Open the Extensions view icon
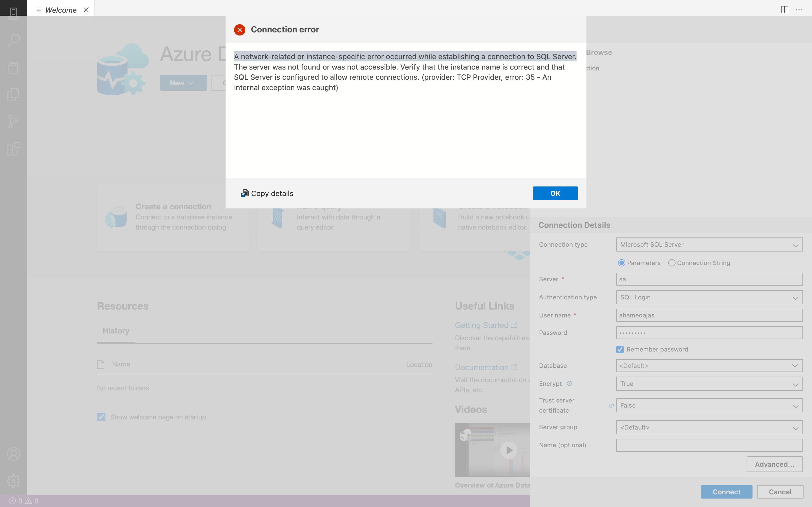The image size is (812, 507). (14, 148)
